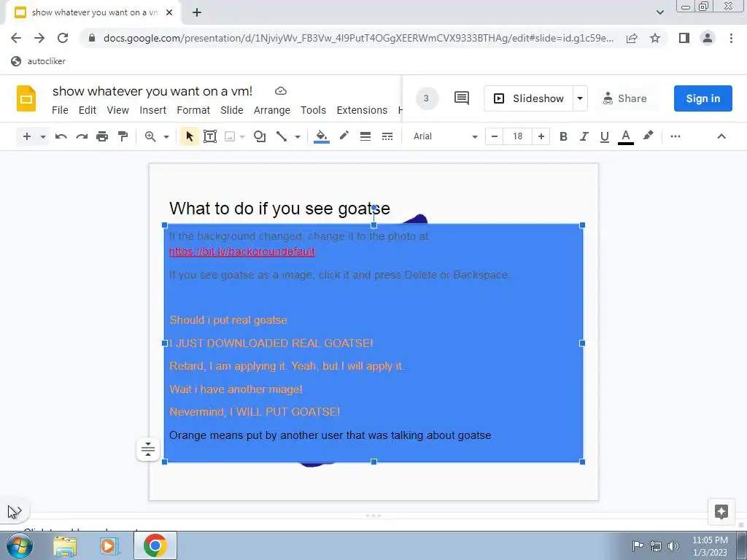Open the File menu
This screenshot has height=560, width=747.
click(x=60, y=110)
